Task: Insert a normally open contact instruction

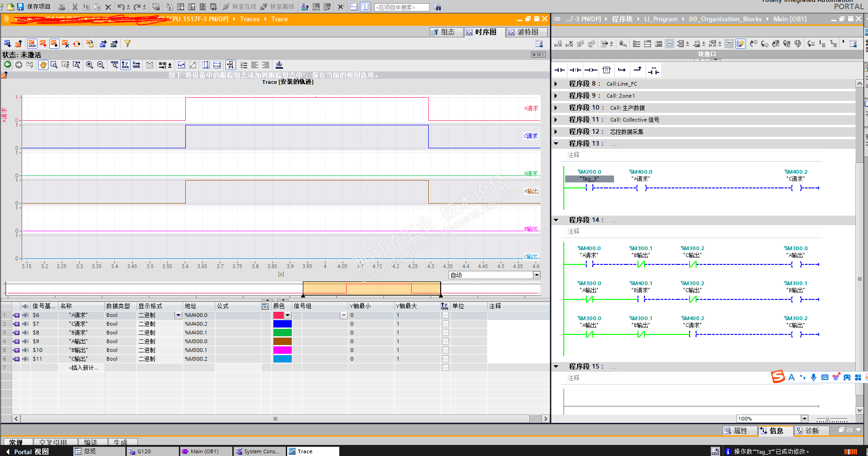Action: [560, 70]
